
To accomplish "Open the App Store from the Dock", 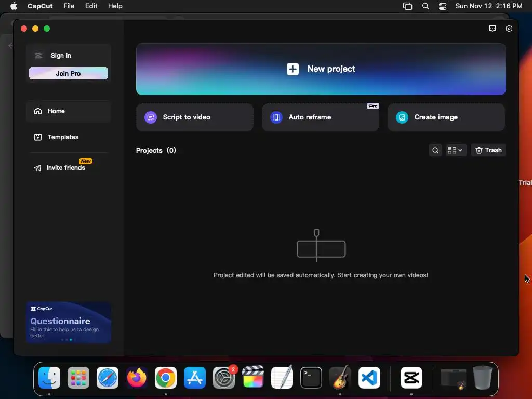I will point(195,378).
